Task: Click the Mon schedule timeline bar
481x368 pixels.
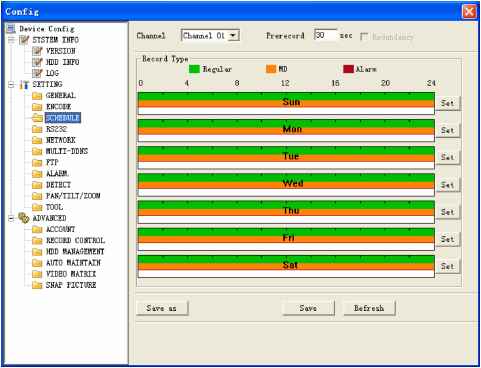Action: point(286,131)
